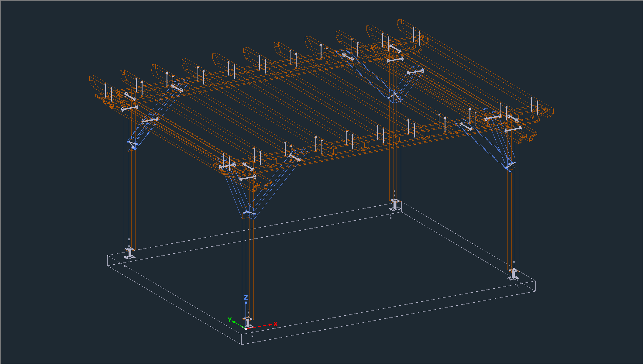The image size is (643, 364).
Task: Click the green Y axis label
Action: (x=230, y=320)
